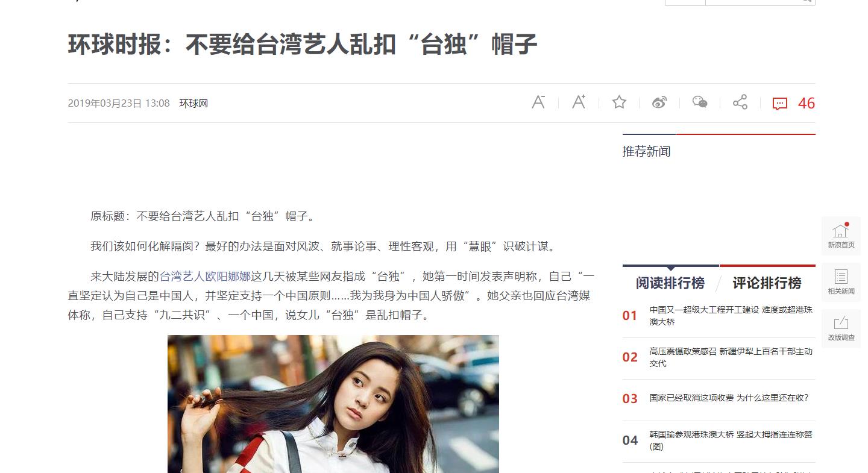
Task: Switch to 阅读排行榜 tab
Action: click(670, 283)
